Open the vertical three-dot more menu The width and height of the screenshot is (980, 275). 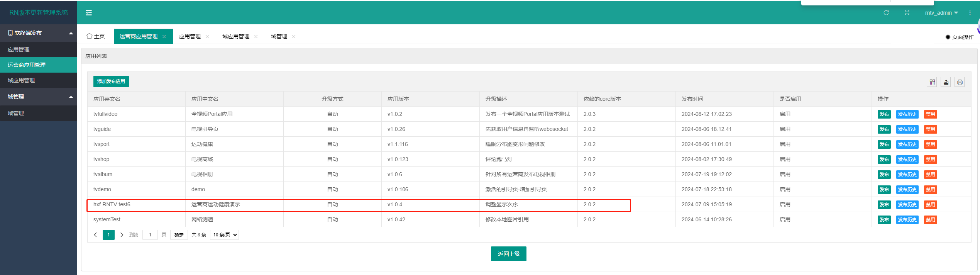click(x=970, y=13)
